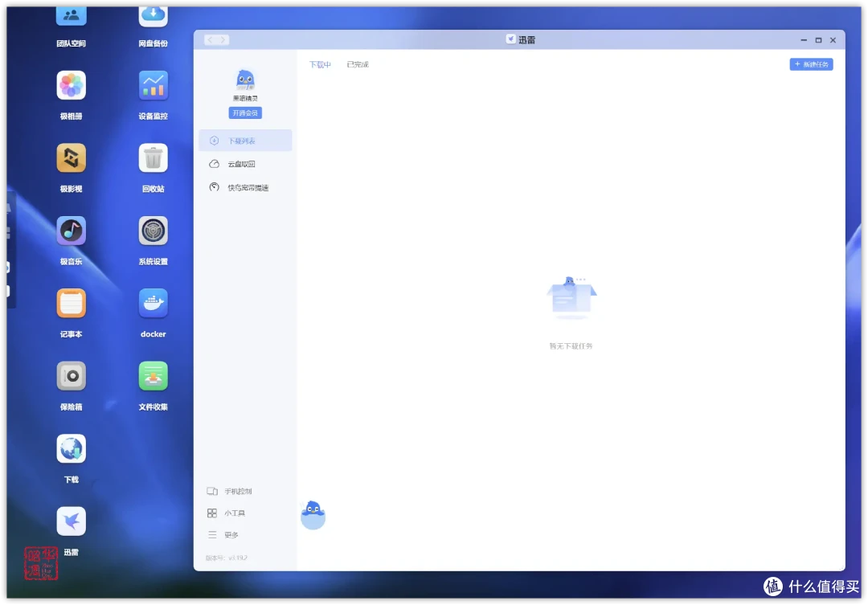The width and height of the screenshot is (868, 605).
Task: Launch the 极影视 video app
Action: (71, 158)
